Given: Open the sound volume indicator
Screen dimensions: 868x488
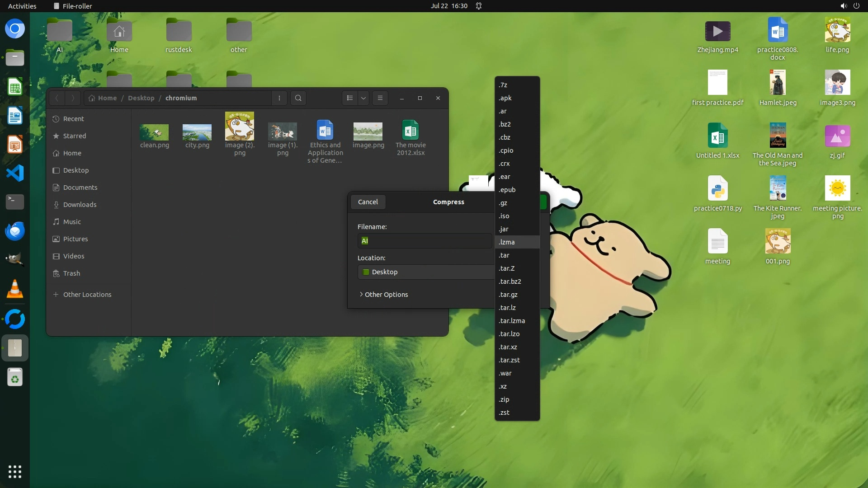Looking at the screenshot, I should [x=843, y=6].
